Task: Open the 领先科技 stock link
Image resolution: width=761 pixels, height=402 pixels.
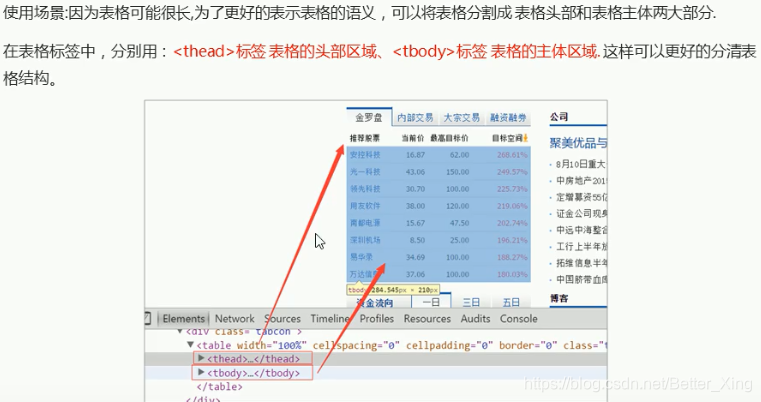Action: tap(365, 189)
